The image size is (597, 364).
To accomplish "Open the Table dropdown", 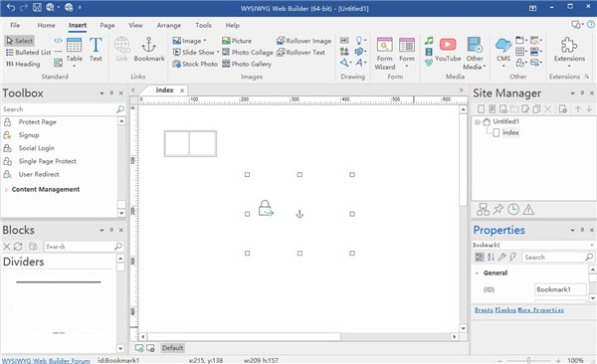I will point(75,66).
